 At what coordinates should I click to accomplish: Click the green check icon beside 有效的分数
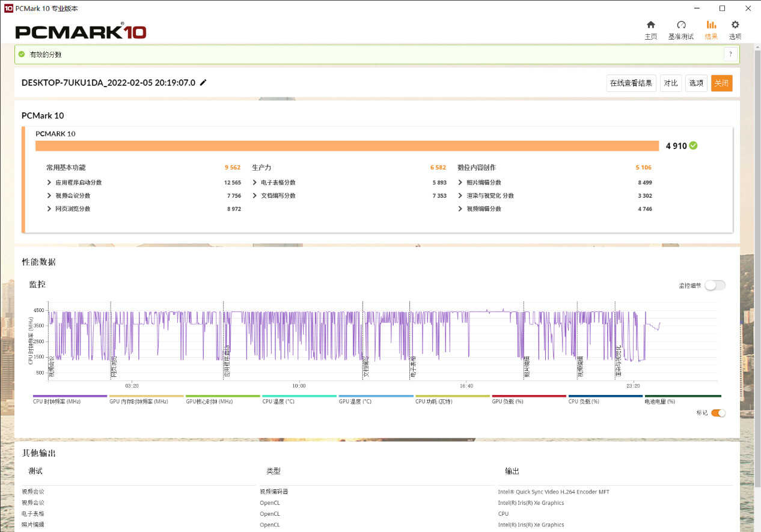22,54
